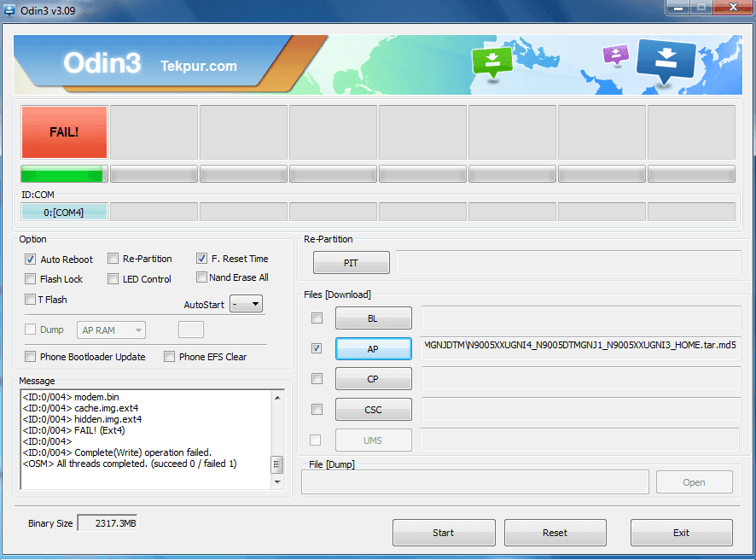Click the red FAIL! status box
Viewport: 756px width, 560px height.
pos(64,132)
